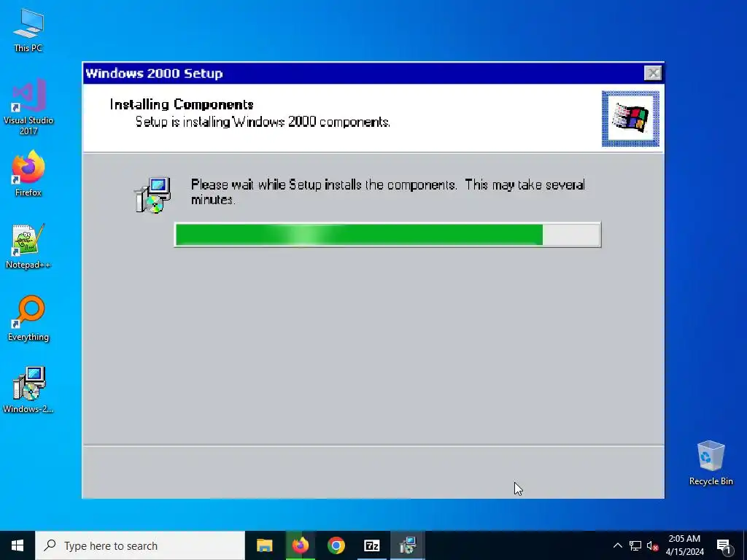Open the notification center icon

[x=724, y=546]
